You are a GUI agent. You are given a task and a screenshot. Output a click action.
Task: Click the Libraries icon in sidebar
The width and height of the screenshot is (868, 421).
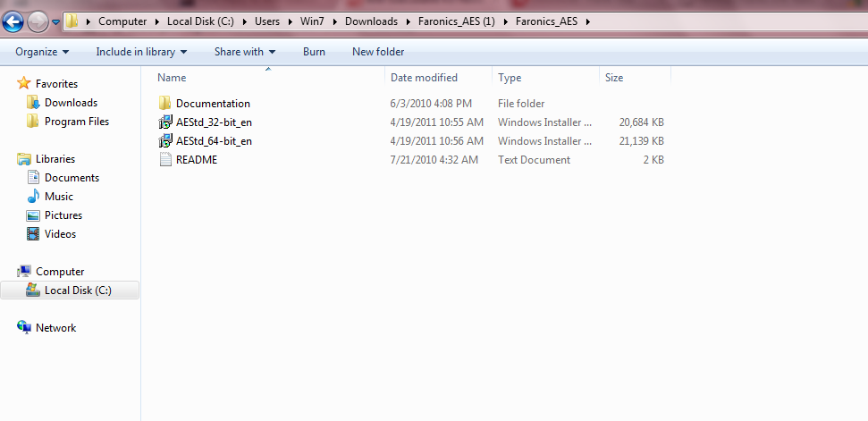[x=24, y=159]
